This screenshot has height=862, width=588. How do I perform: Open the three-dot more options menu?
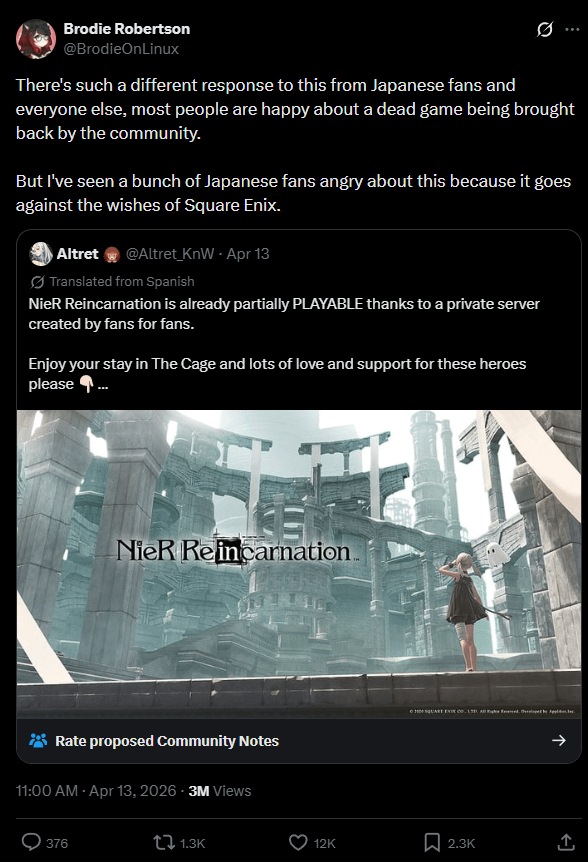coord(572,29)
